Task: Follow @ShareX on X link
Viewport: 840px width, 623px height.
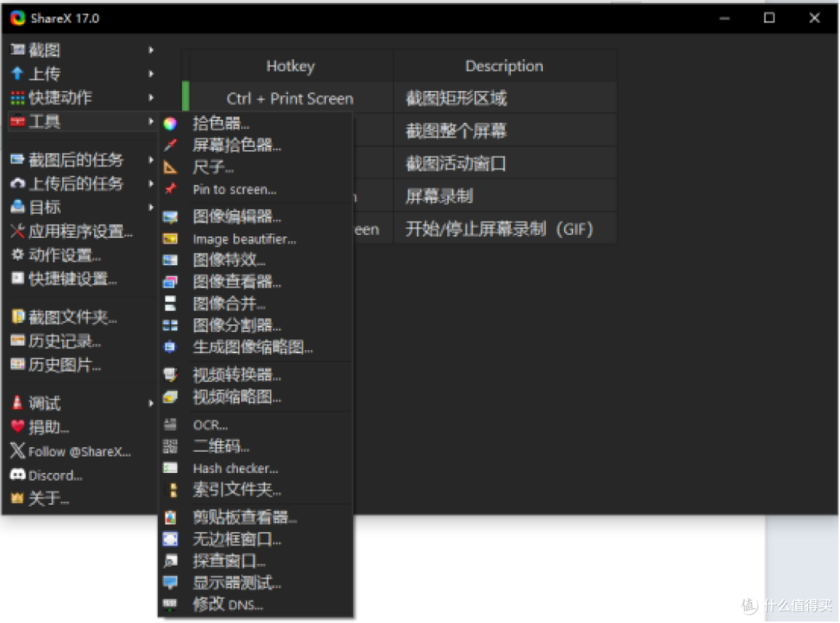Action: click(x=82, y=452)
